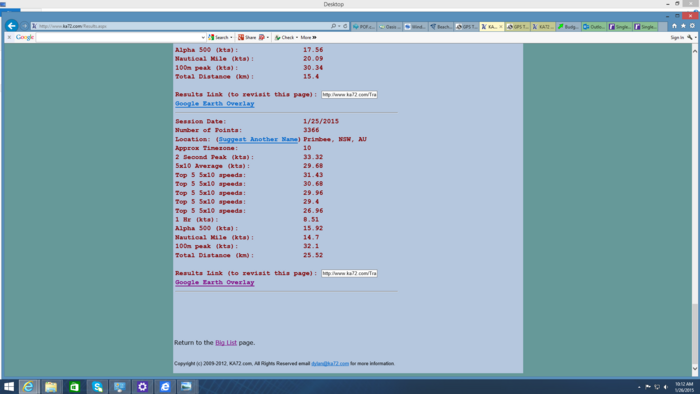The height and width of the screenshot is (394, 700).
Task: Expand the Check button dropdown arrow
Action: (x=297, y=37)
